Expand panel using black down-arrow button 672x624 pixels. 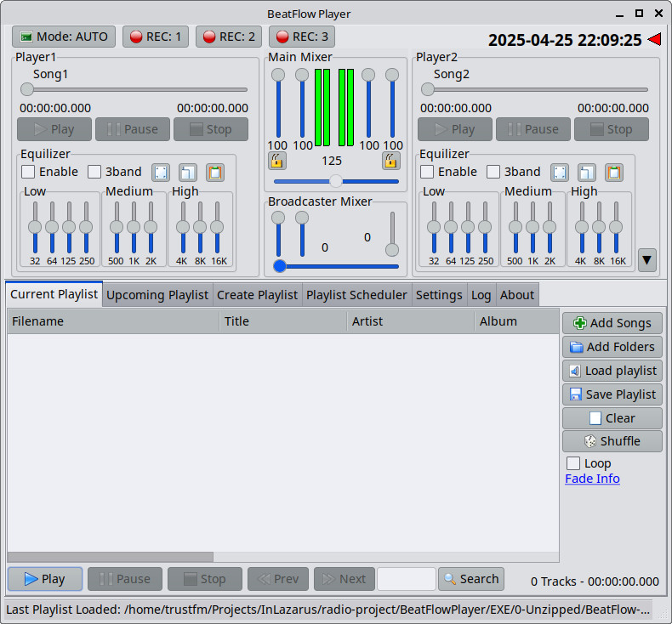coord(647,260)
